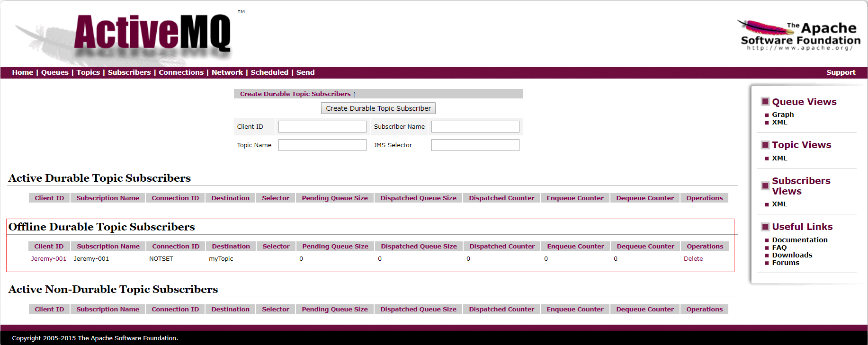Click Pending Queue Size header in the Offline table

[x=335, y=246]
